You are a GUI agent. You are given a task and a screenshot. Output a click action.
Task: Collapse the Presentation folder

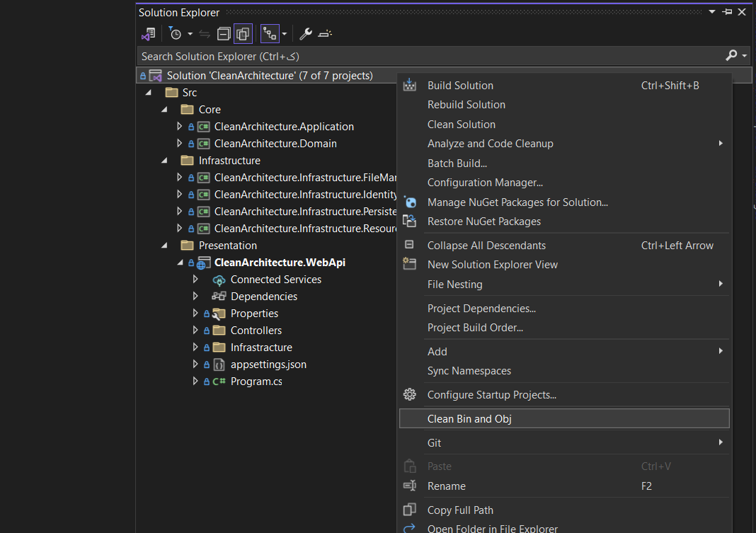[x=164, y=246]
